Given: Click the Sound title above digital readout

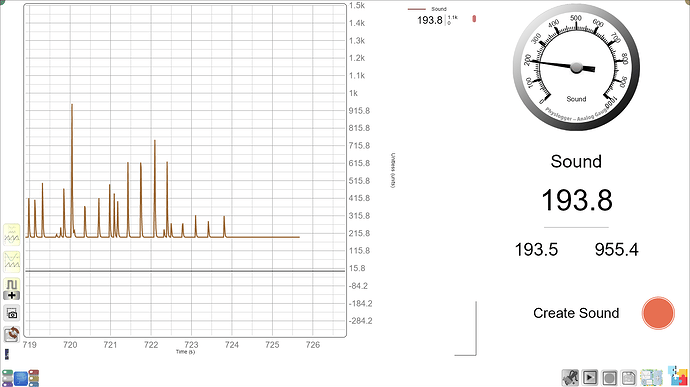Looking at the screenshot, I should (576, 162).
